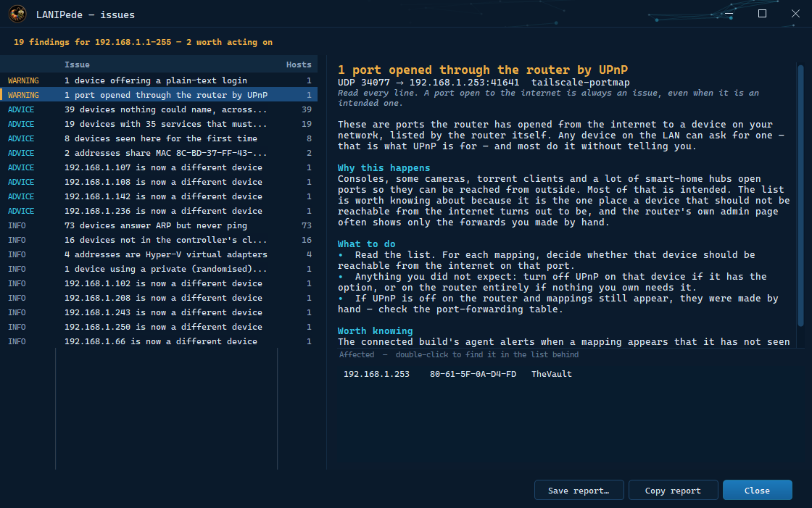Select the 73 devices answer ARP row

click(x=159, y=225)
